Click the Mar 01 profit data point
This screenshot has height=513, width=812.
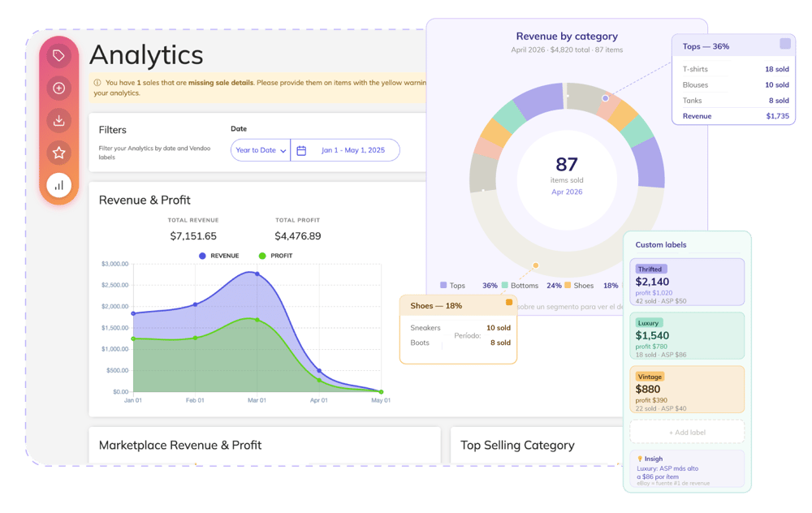(257, 320)
